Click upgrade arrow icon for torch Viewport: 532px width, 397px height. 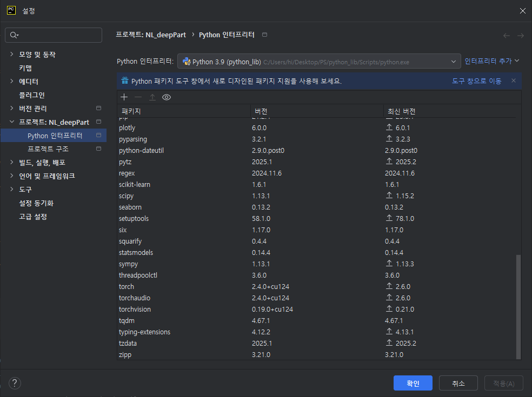tap(389, 286)
